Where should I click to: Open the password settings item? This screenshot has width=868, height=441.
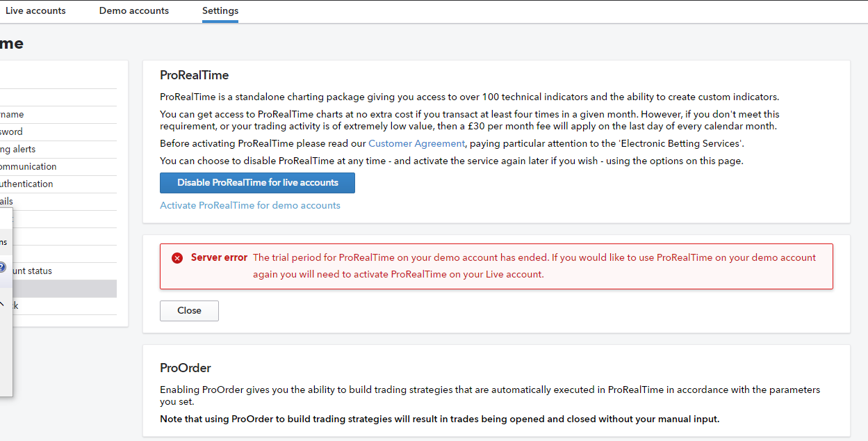[12, 132]
